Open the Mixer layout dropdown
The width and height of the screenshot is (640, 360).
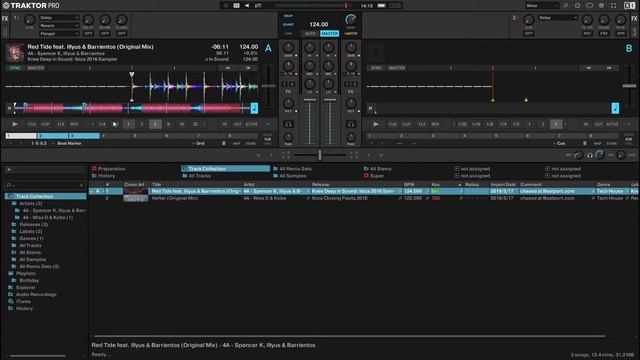point(542,6)
